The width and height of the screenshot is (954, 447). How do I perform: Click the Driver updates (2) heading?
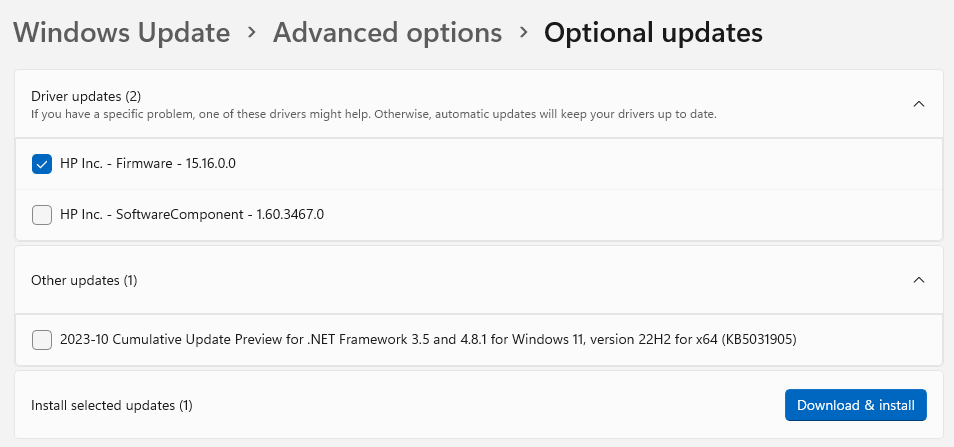tap(86, 96)
